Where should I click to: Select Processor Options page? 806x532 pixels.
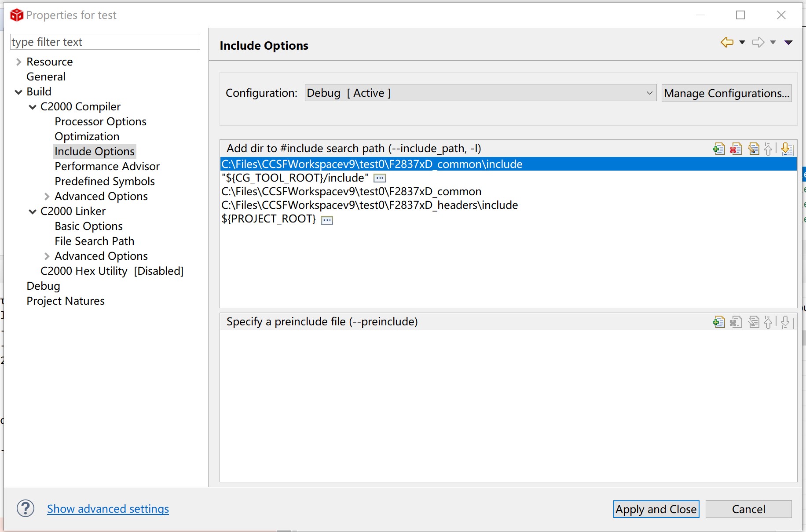(100, 121)
